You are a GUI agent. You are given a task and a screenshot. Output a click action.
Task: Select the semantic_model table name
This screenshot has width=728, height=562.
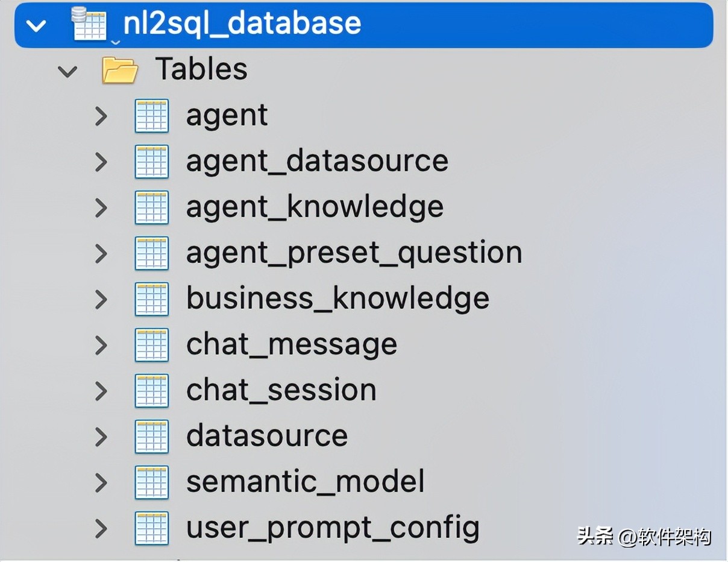[306, 482]
